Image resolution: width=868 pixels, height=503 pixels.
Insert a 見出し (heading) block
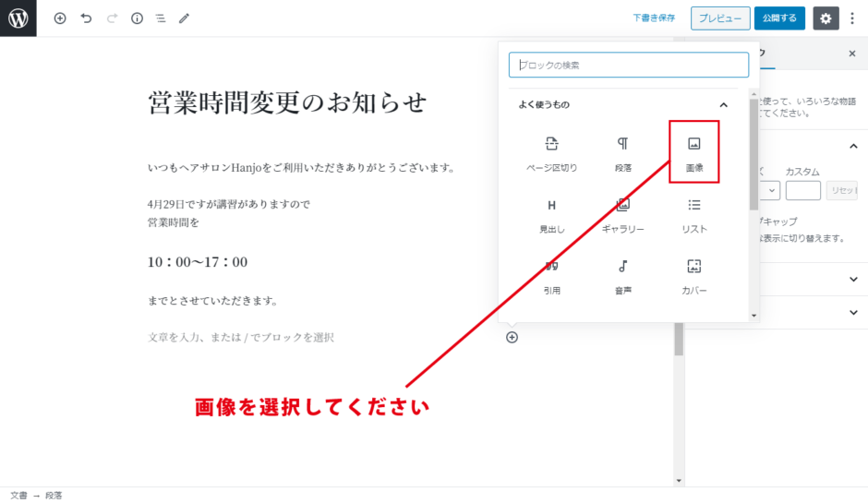(x=552, y=214)
